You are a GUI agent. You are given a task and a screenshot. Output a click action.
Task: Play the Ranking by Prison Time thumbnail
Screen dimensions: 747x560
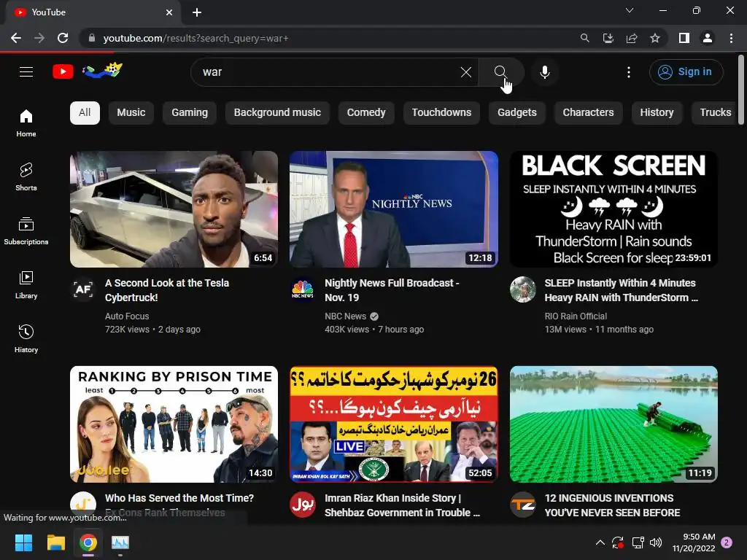coord(174,424)
